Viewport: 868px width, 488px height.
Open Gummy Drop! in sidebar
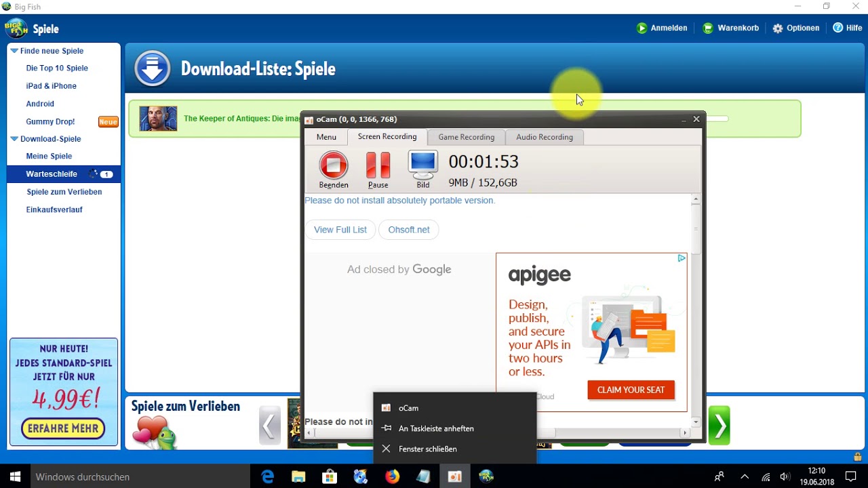(50, 121)
